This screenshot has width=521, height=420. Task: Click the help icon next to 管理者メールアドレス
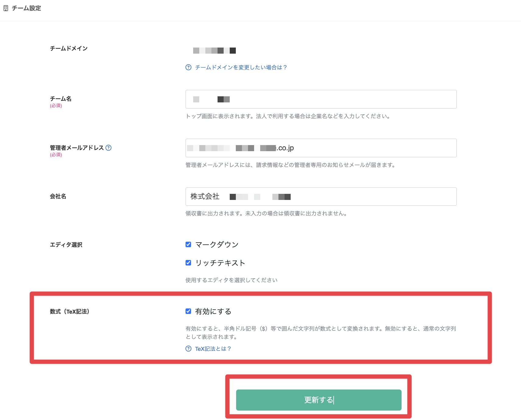(x=108, y=148)
